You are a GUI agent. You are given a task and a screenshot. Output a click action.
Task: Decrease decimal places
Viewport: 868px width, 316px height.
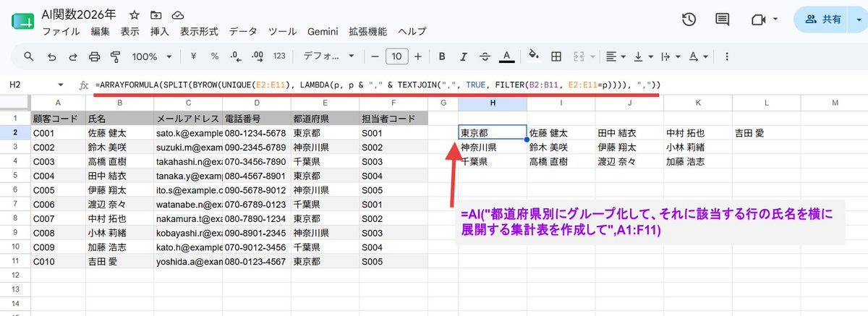(x=236, y=56)
